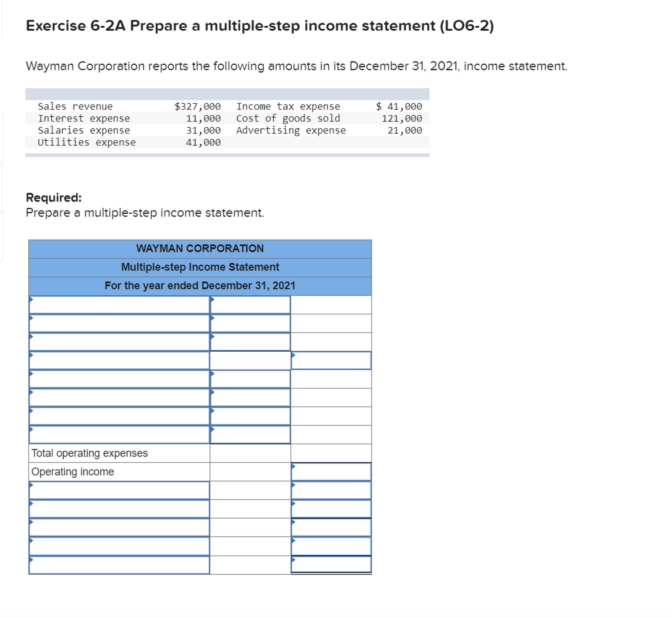Expand the second row label dropdown
672x618 pixels.
[x=120, y=324]
